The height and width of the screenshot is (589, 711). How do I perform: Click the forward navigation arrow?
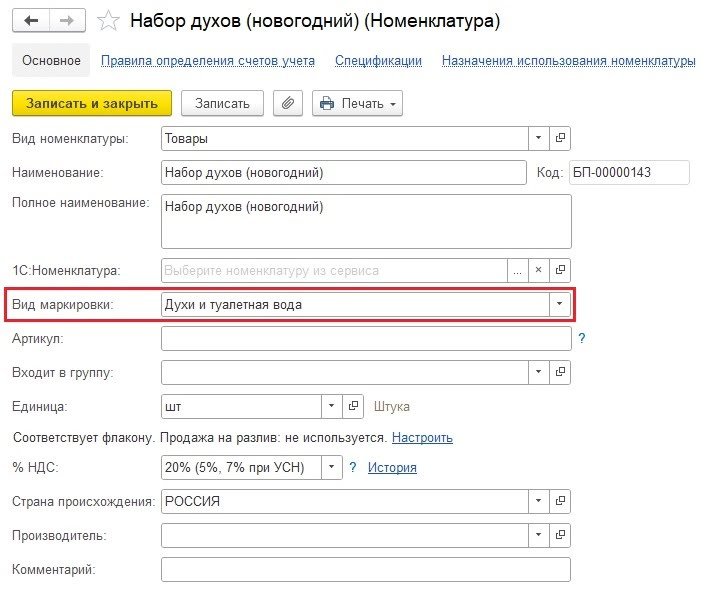pos(67,20)
